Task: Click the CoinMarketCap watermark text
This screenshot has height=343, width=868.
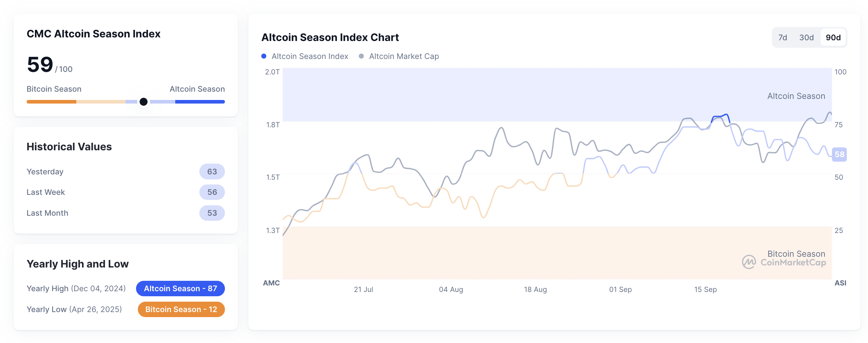Action: [793, 262]
